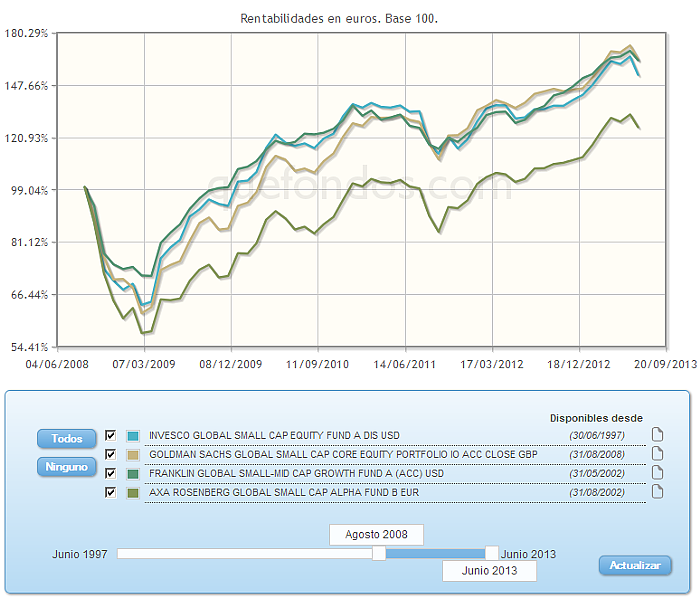Image resolution: width=700 pixels, height=598 pixels.
Task: Open document icon for Franklin Global Small-Mid Cap row
Action: click(657, 473)
